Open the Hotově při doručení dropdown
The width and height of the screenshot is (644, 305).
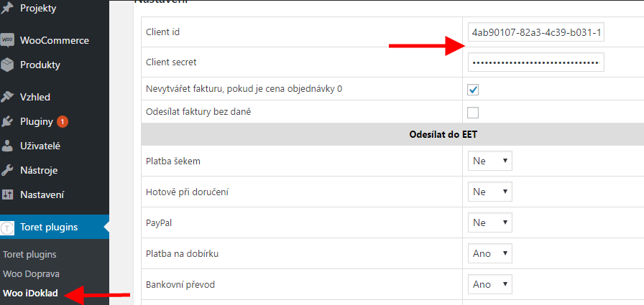pos(490,192)
